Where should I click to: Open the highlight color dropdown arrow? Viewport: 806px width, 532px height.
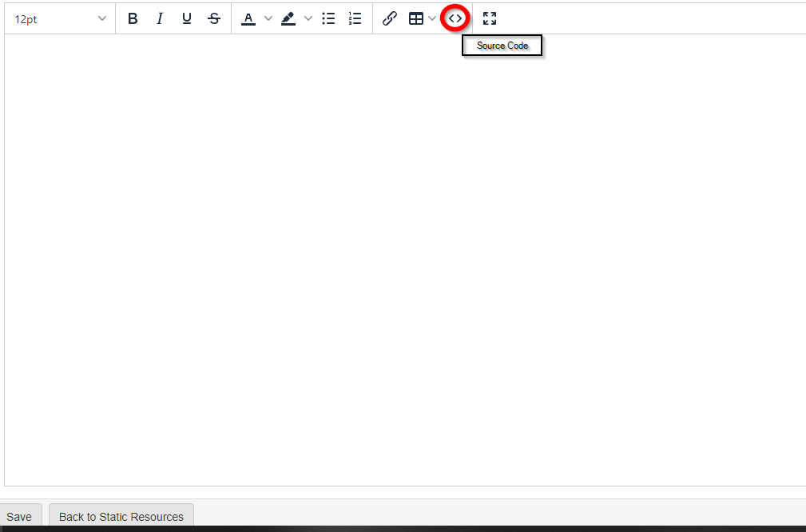click(x=308, y=18)
